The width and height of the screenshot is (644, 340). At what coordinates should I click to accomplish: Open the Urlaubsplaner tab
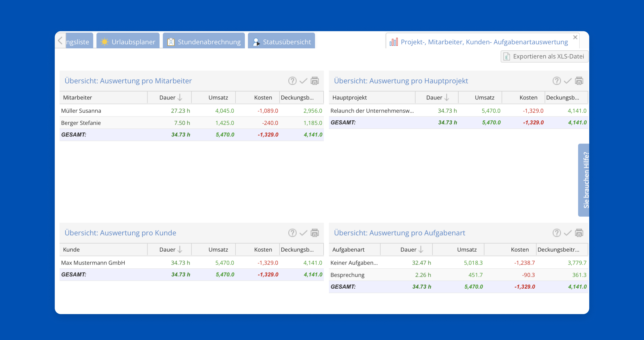[128, 42]
